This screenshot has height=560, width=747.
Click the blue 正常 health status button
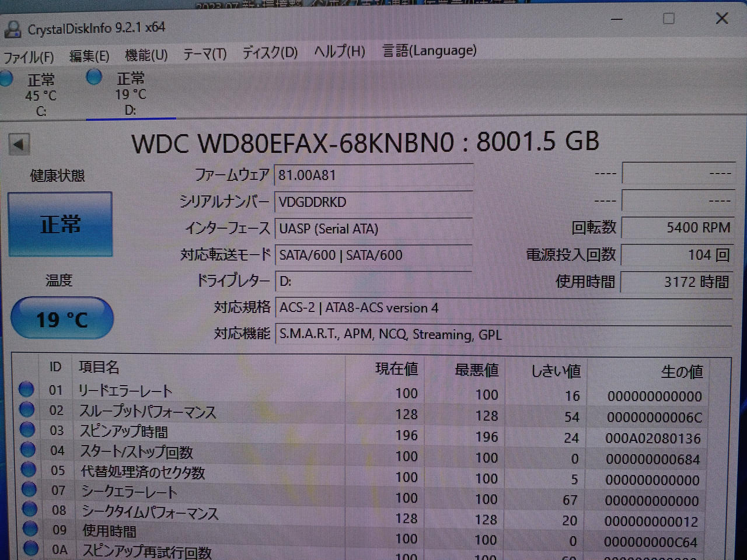(60, 225)
